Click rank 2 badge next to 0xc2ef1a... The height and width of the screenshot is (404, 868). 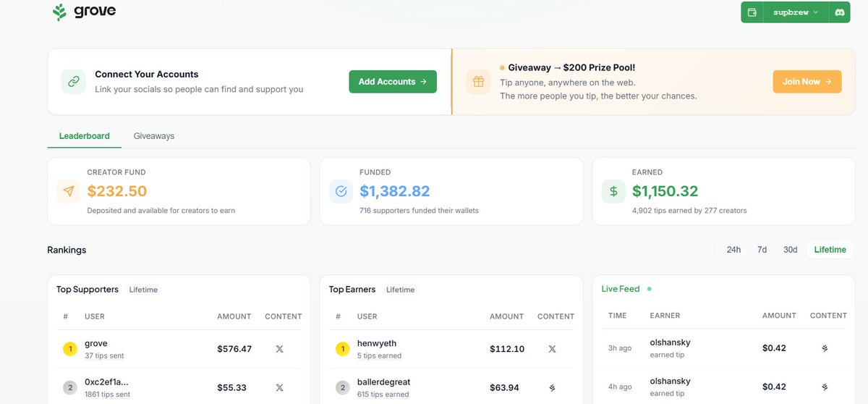point(70,387)
